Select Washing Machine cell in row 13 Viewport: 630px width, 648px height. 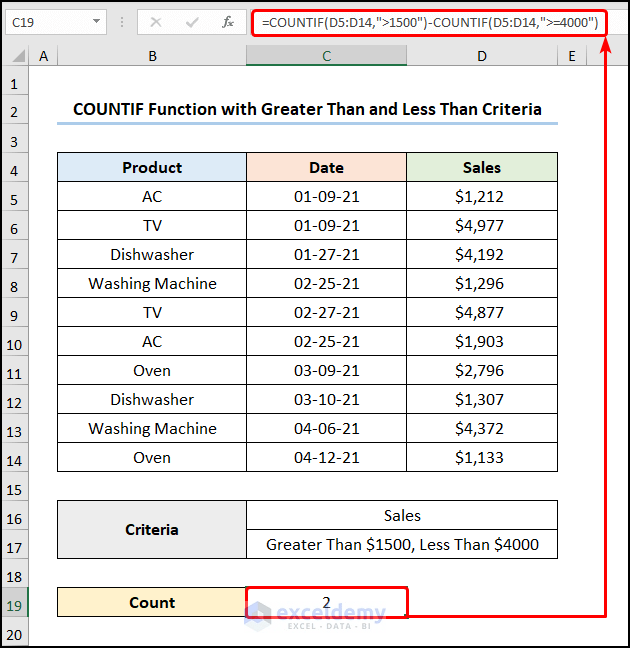[x=152, y=429]
